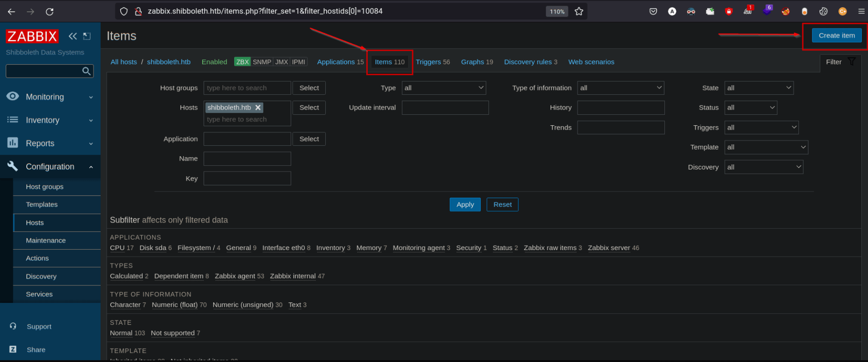Open Hosts in sidebar
This screenshot has width=868, height=362.
click(x=57, y=222)
